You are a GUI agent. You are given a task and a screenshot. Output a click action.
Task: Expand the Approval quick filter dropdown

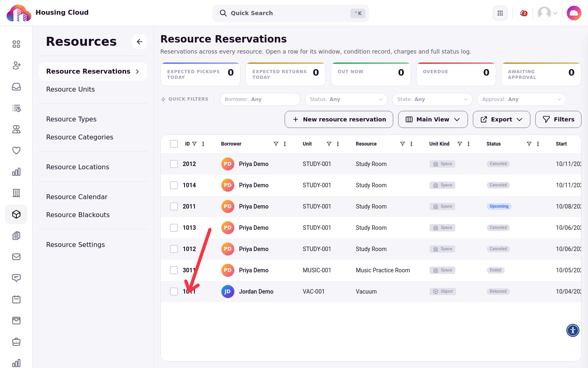(522, 99)
